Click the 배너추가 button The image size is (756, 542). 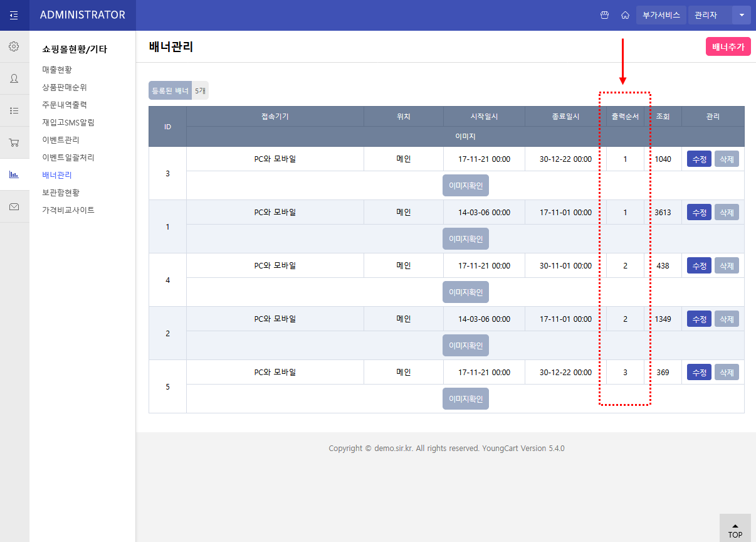728,46
